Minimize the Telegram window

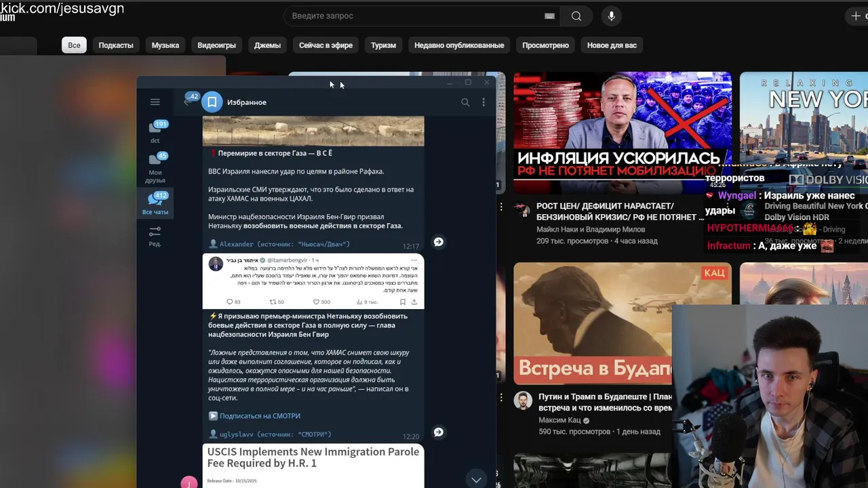450,83
